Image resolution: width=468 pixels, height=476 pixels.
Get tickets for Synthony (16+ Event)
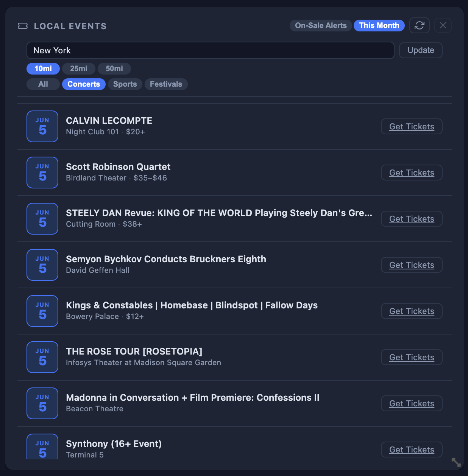(412, 450)
